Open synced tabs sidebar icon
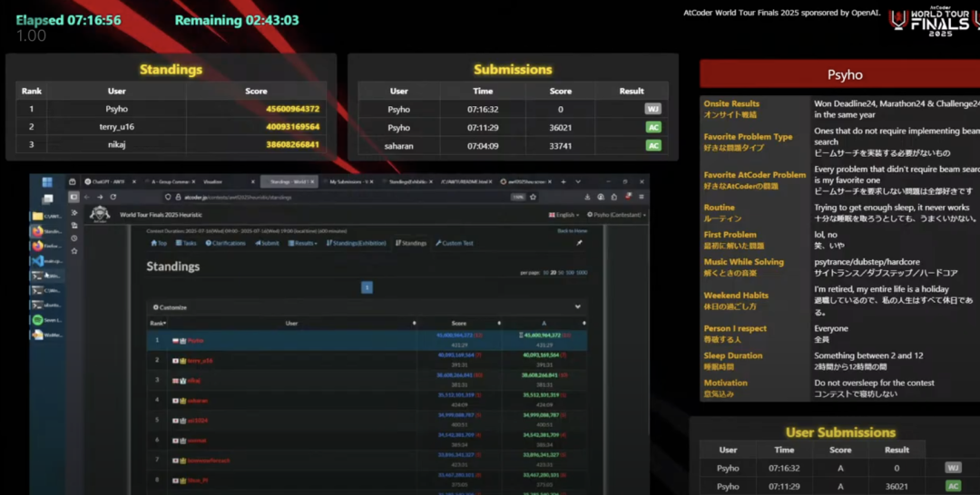980x495 pixels. 74,226
